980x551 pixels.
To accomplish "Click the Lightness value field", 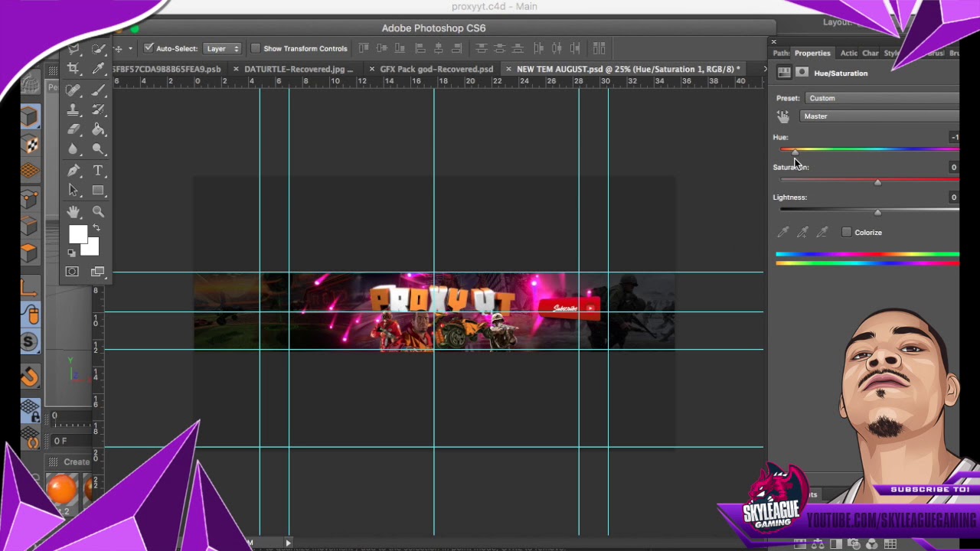I will 952,197.
